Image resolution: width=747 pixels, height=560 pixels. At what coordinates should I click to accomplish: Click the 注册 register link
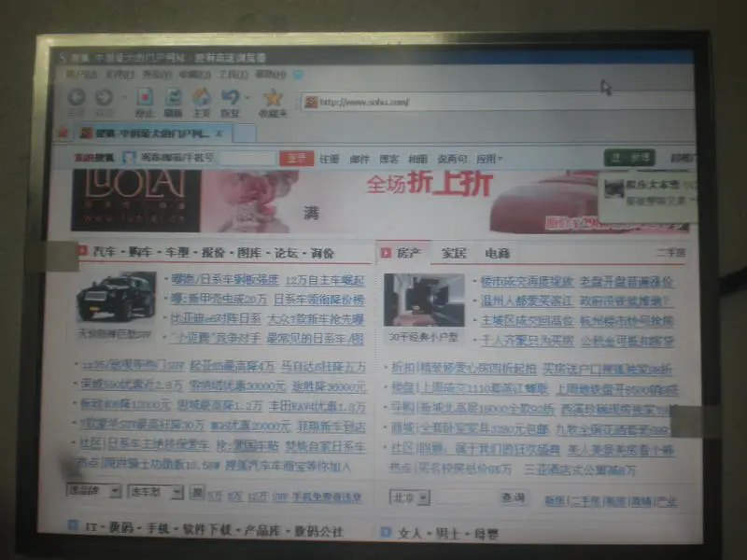(330, 159)
